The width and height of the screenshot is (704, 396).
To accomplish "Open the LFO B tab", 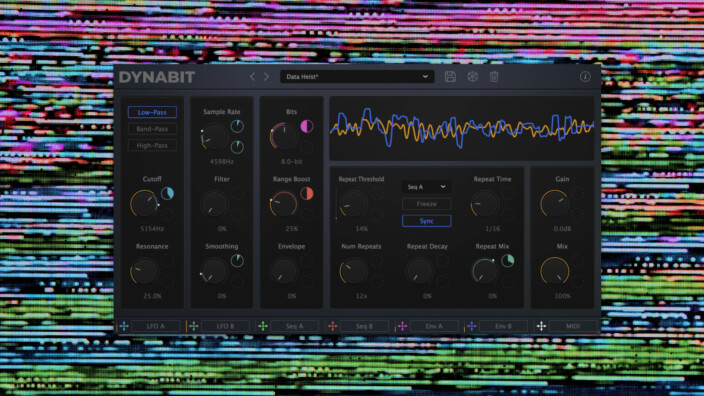I will 225,326.
